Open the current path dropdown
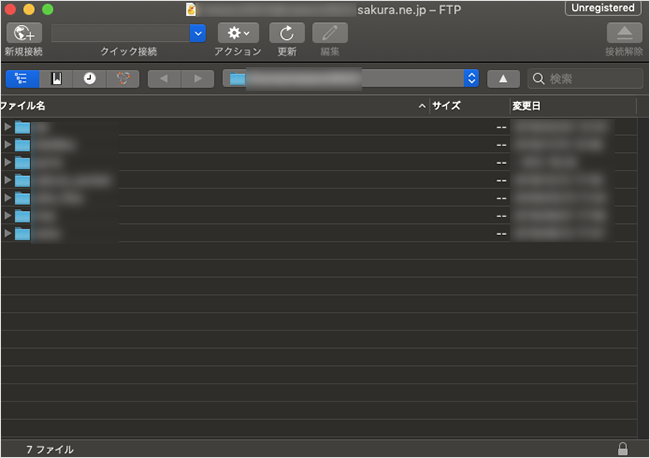The width and height of the screenshot is (650, 458). (471, 78)
